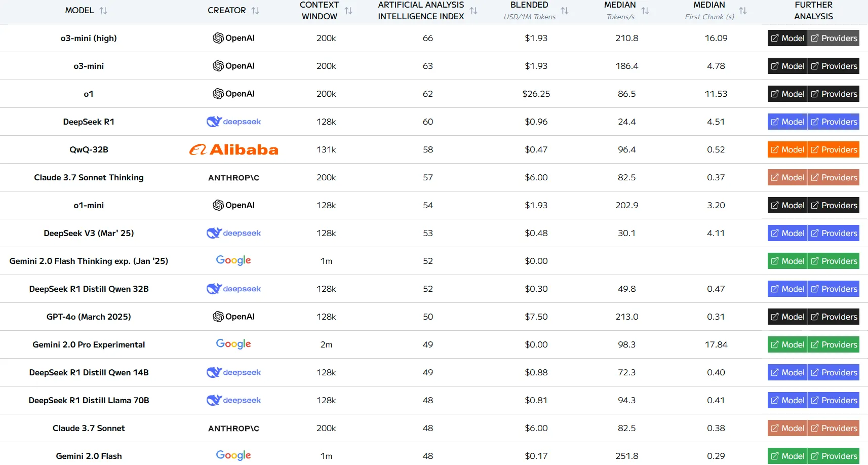The height and width of the screenshot is (465, 868).
Task: Click the Google logo for Gemini 2.0 Flash
Action: [x=233, y=455]
